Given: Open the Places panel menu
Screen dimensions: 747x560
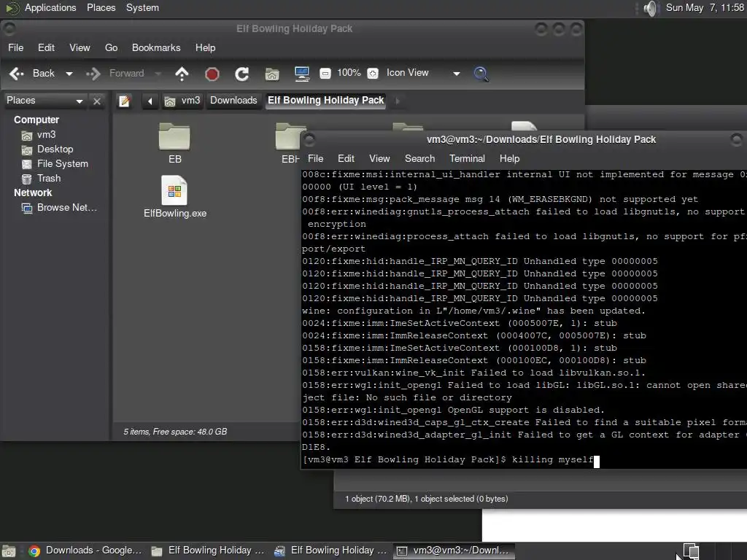Looking at the screenshot, I should (101, 7).
